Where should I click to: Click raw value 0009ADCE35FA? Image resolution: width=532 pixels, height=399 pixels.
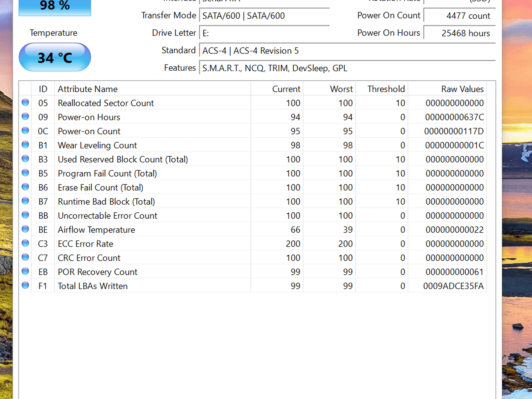pos(454,286)
